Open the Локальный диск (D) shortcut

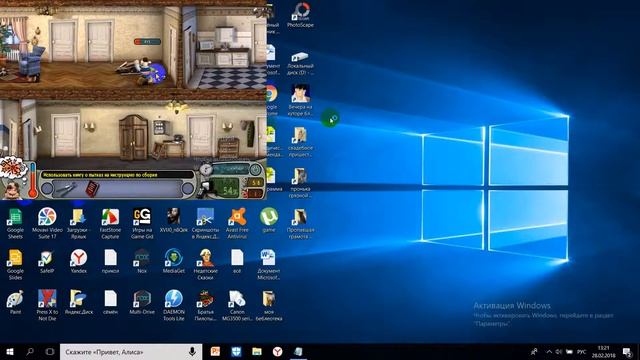click(x=300, y=63)
